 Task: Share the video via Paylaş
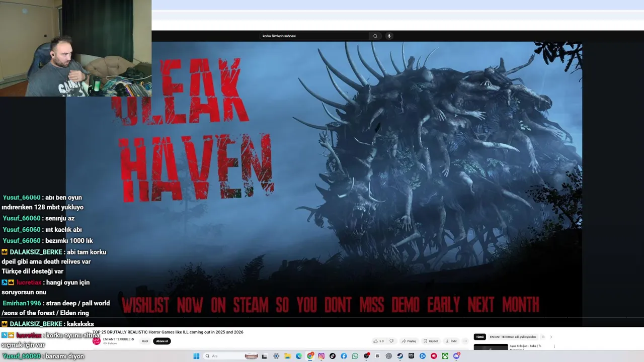click(409, 341)
